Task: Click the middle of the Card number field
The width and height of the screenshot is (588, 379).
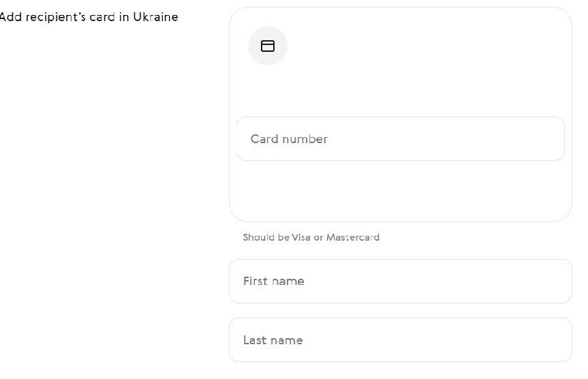Action: pos(400,139)
